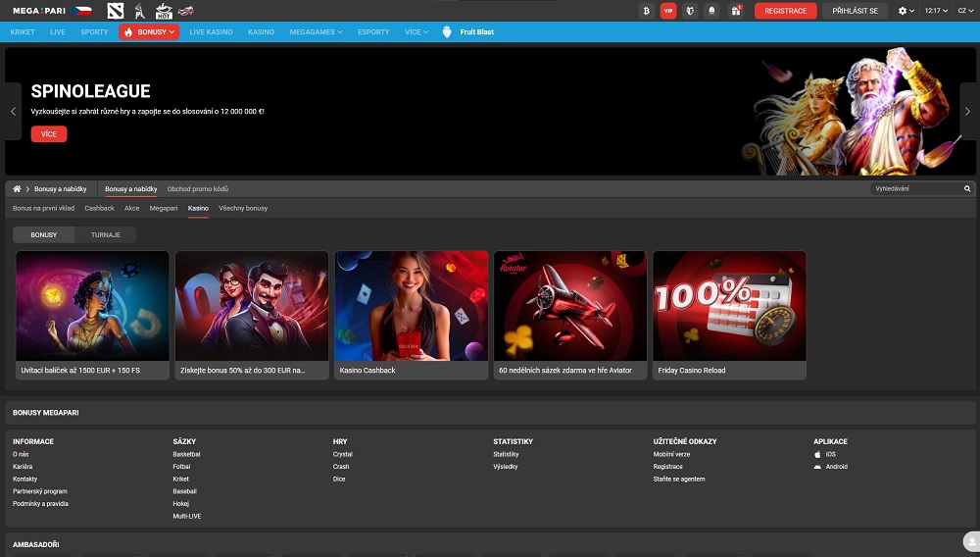Image resolution: width=980 pixels, height=557 pixels.
Task: Open the Partnerský program footer link
Action: (x=40, y=491)
